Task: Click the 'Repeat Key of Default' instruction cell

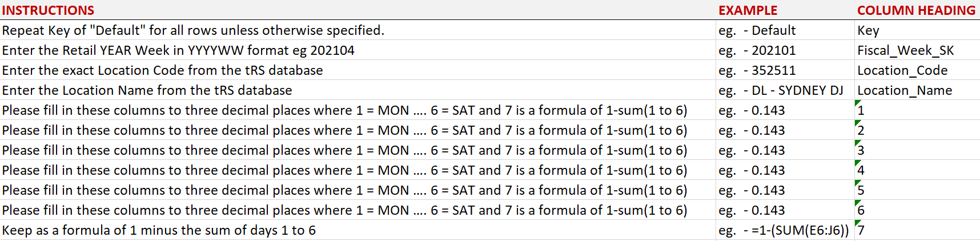Action: point(193,30)
